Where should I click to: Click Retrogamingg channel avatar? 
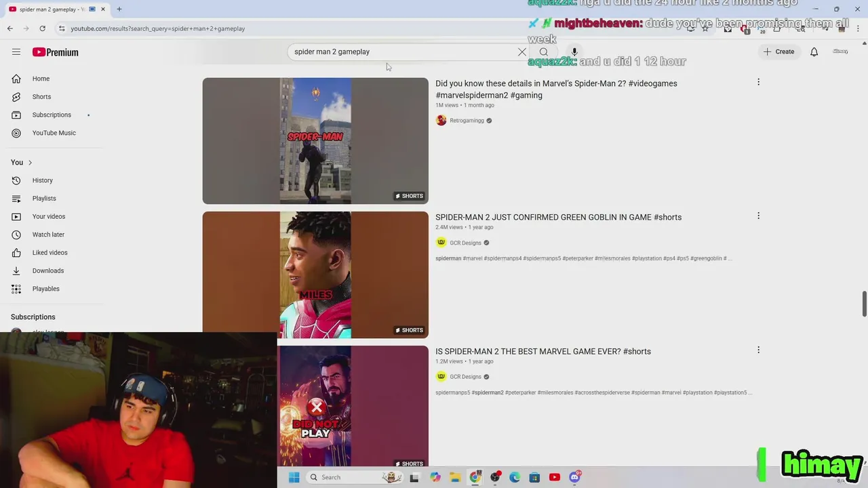(x=441, y=121)
